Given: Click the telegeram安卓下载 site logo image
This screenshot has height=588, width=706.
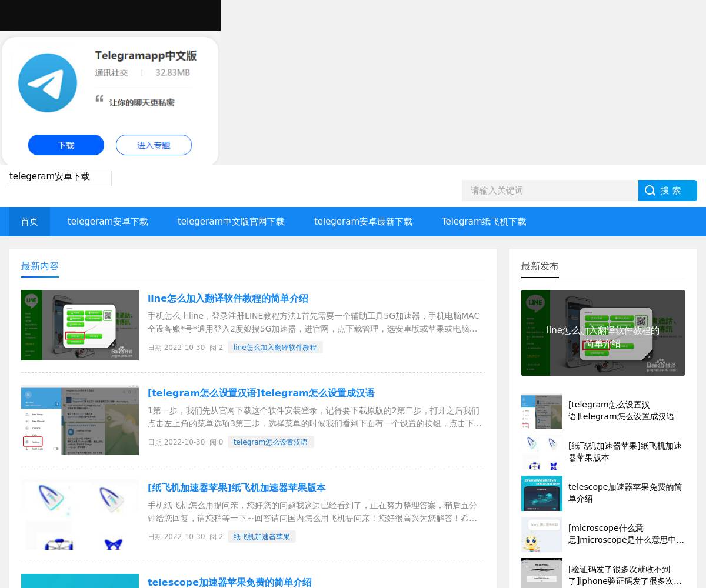Looking at the screenshot, I should pyautogui.click(x=61, y=178).
